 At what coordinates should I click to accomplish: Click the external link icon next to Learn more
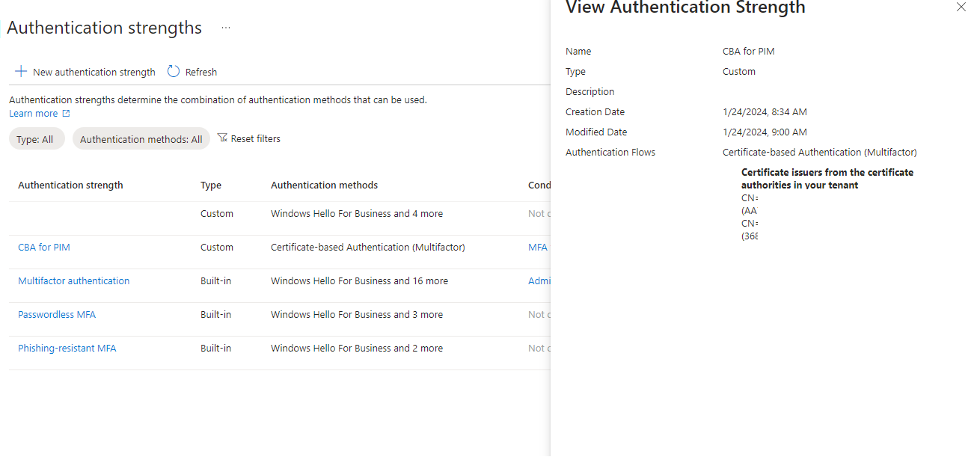(66, 114)
